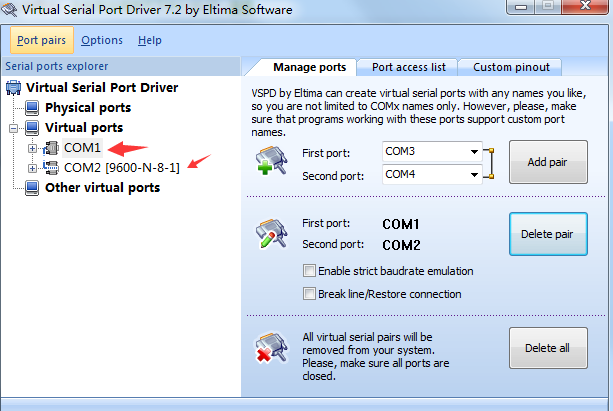Click the edit pair pencil icon
This screenshot has height=411, width=613.
pos(271,233)
